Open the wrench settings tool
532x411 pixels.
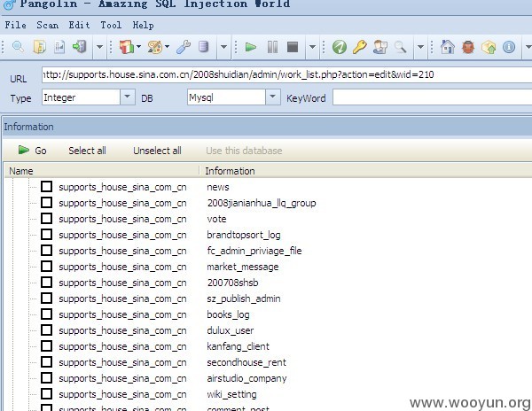pos(184,47)
